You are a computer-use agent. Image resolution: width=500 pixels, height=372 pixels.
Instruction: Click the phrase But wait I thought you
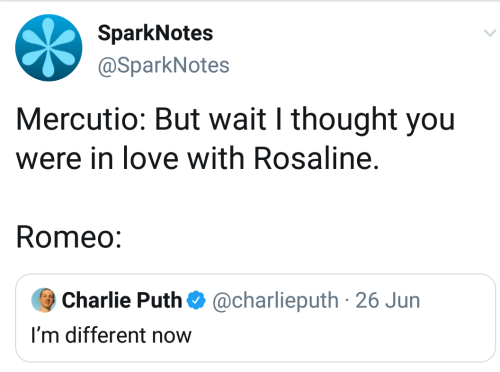305,121
